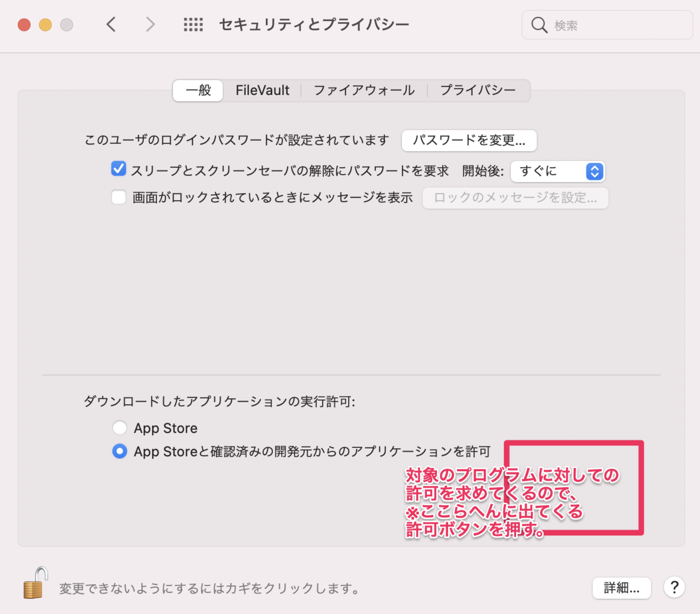700x614 pixels.
Task: Select the App Store only radio button
Action: (120, 428)
